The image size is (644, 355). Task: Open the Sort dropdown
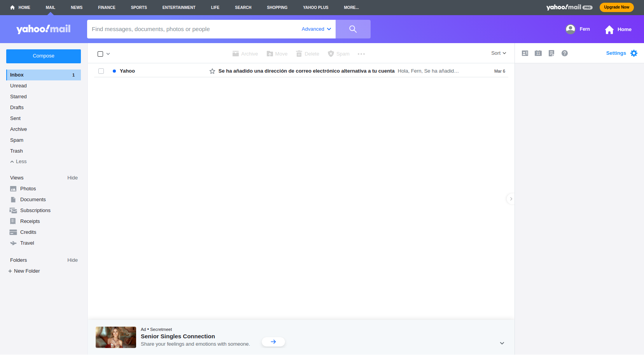pyautogui.click(x=498, y=53)
